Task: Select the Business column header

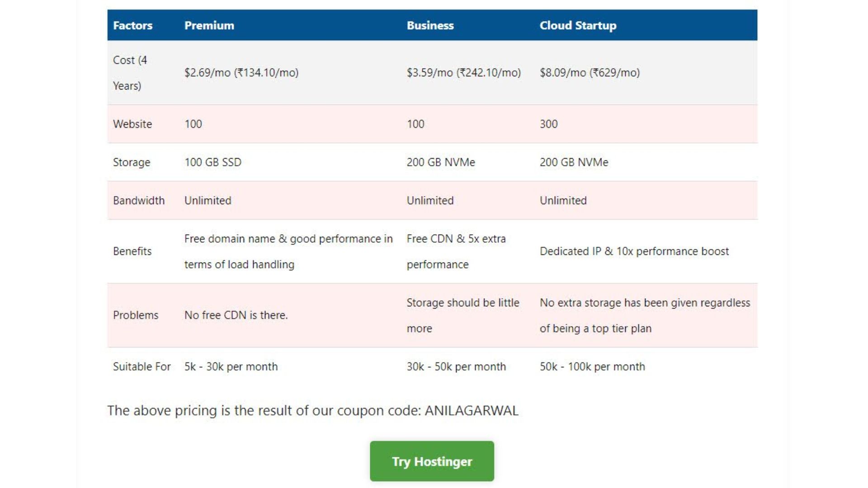Action: [x=430, y=25]
